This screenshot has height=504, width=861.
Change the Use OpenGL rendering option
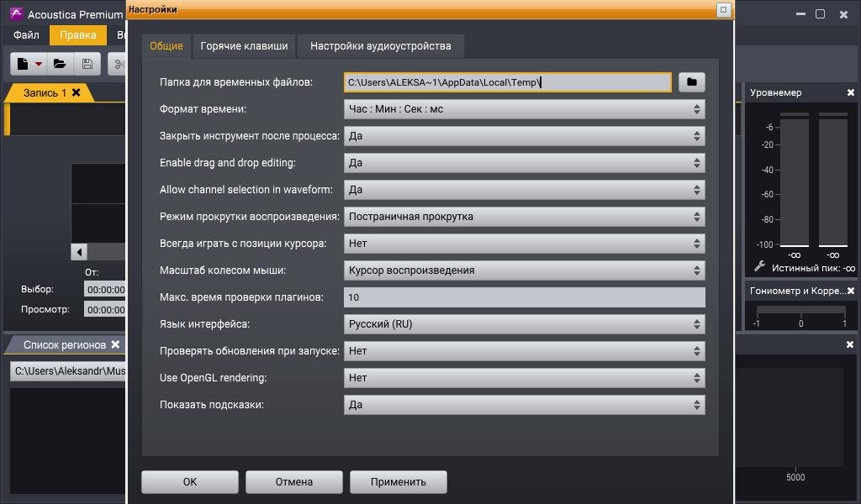(x=524, y=378)
